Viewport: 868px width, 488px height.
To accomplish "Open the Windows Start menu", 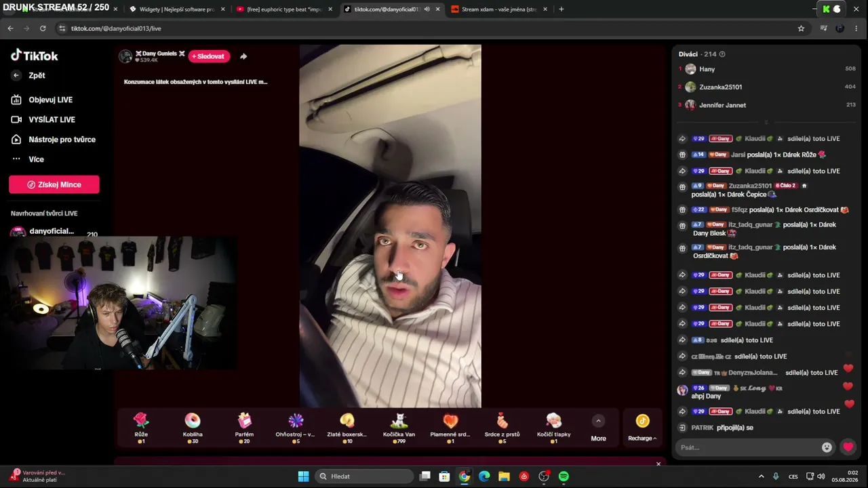I will click(x=303, y=476).
